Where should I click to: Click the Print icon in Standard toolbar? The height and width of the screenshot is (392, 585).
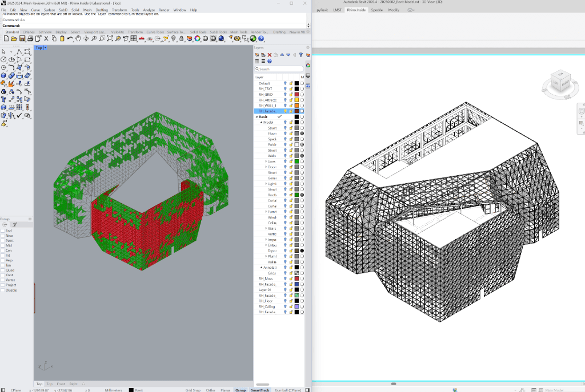(30, 39)
